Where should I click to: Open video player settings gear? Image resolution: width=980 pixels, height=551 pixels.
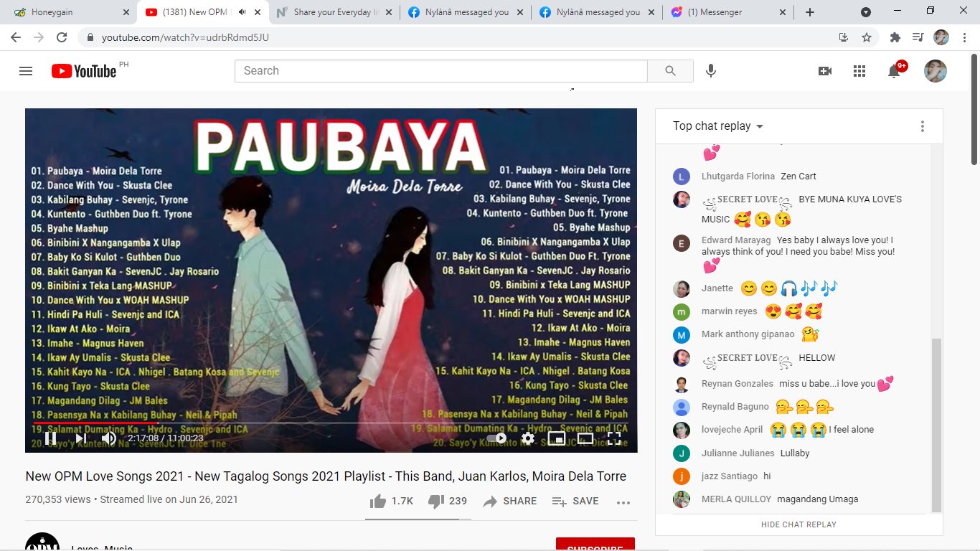528,438
